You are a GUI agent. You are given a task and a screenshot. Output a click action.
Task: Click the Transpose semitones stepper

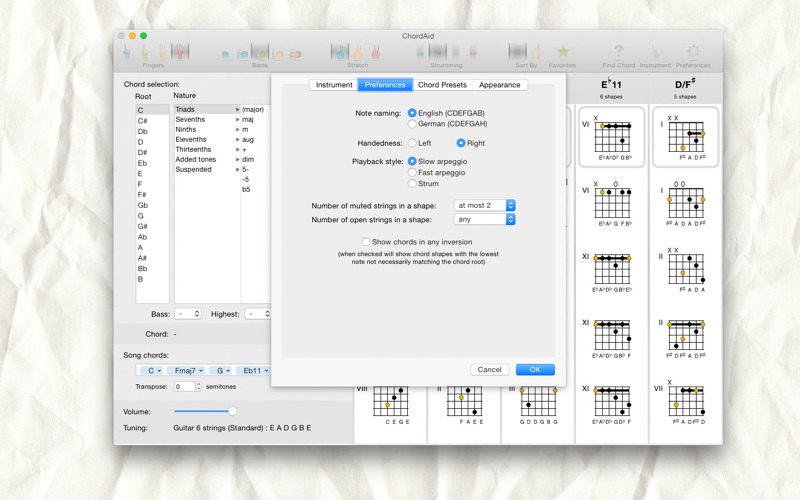pos(198,387)
